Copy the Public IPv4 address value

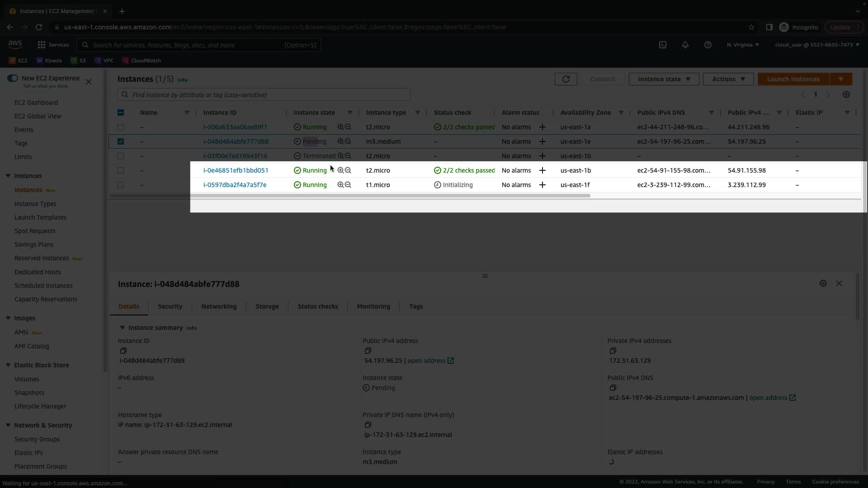(x=368, y=351)
